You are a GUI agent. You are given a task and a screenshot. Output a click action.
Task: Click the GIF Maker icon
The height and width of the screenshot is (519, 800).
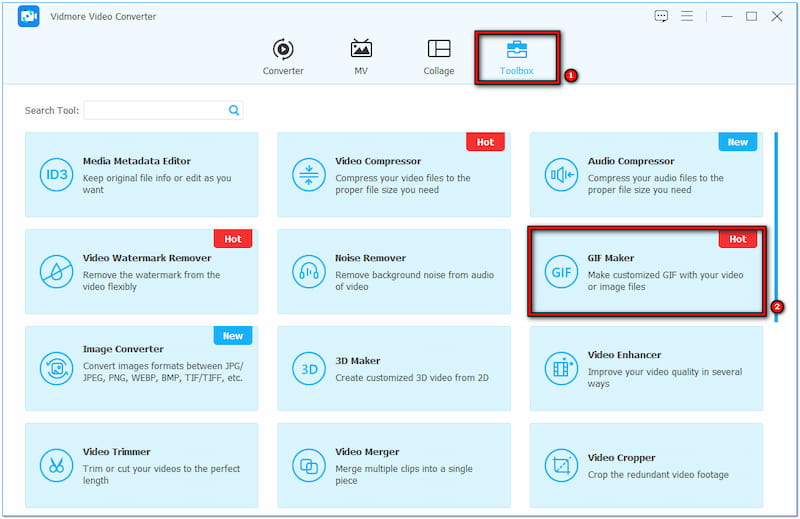click(x=561, y=272)
